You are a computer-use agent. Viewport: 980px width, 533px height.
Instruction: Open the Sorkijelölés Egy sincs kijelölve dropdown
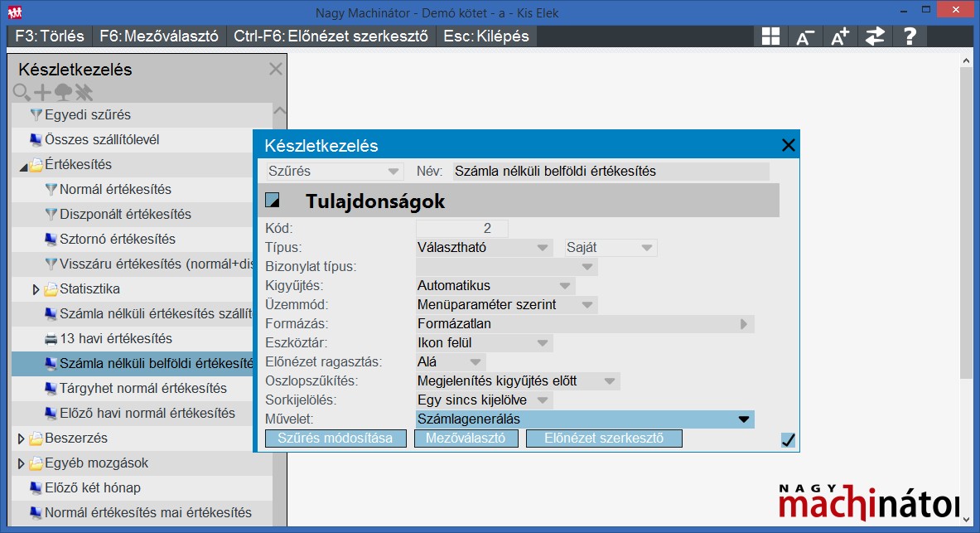click(x=484, y=400)
